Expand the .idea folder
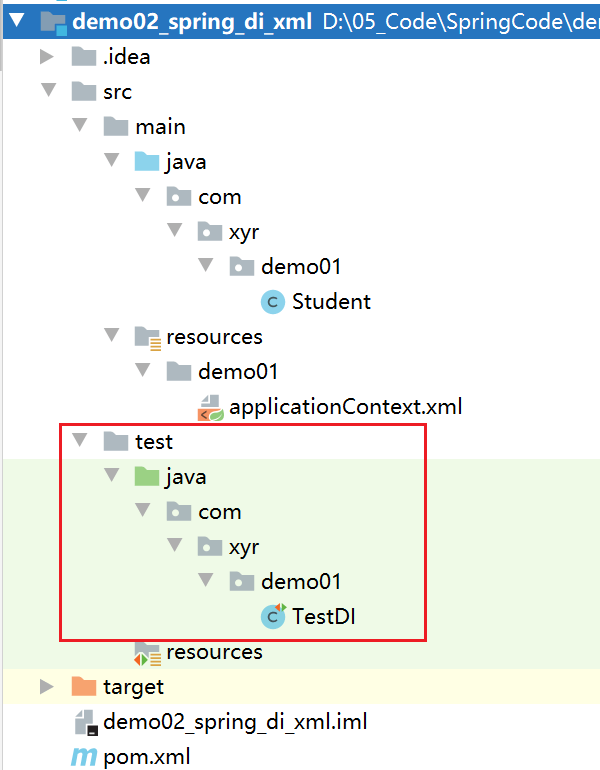 (47, 56)
